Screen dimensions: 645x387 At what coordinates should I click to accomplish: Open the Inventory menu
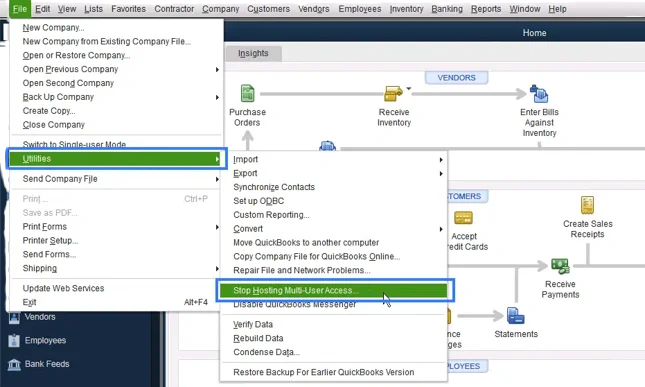pos(406,9)
